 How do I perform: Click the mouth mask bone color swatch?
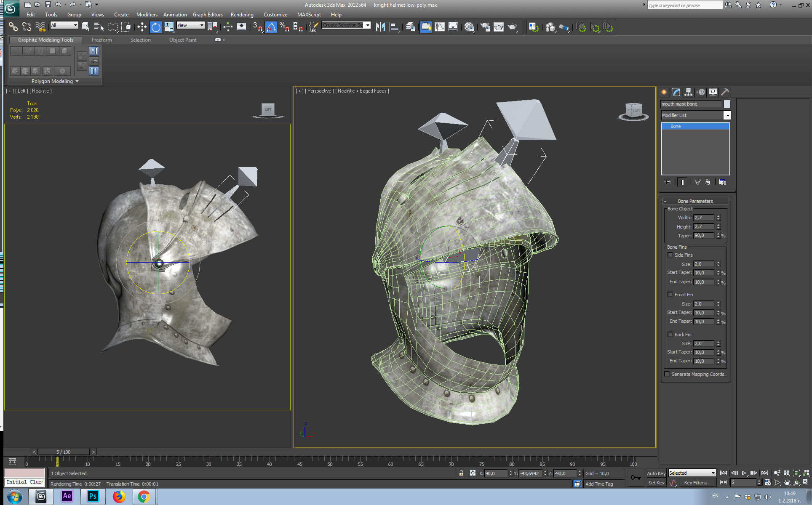pos(727,104)
